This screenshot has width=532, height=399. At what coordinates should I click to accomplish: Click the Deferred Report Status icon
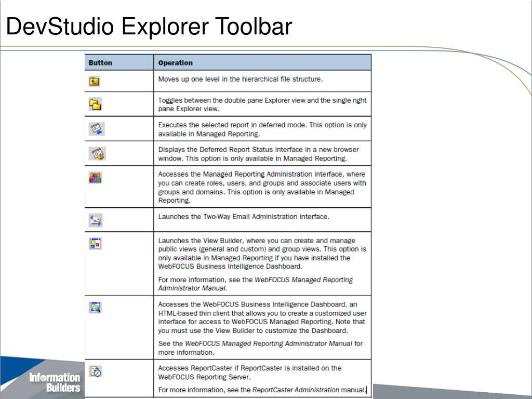click(x=97, y=153)
